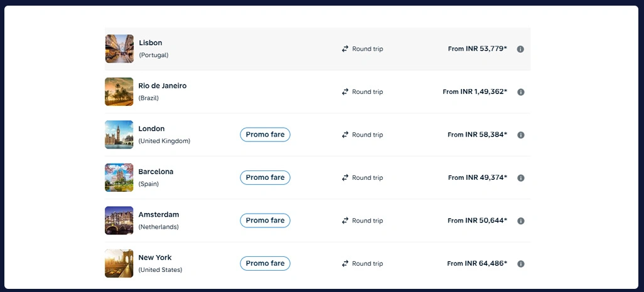Open the Lisbon street thumbnail

119,49
